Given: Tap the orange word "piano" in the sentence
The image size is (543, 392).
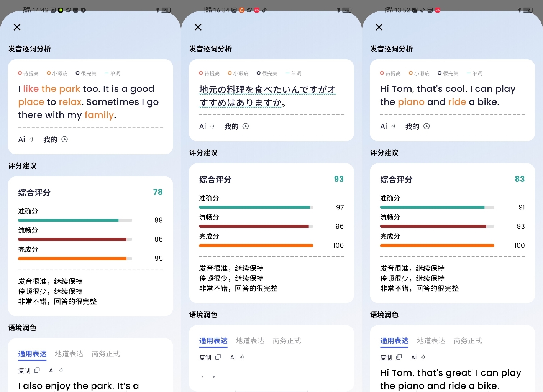Looking at the screenshot, I should pyautogui.click(x=411, y=102).
